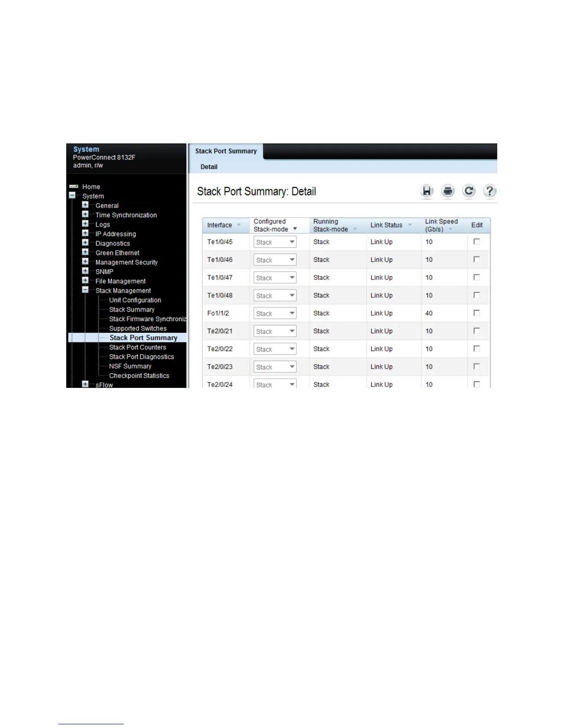Expand the IP Addressing node
Viewport: 563px width, 728px height.
click(x=85, y=233)
